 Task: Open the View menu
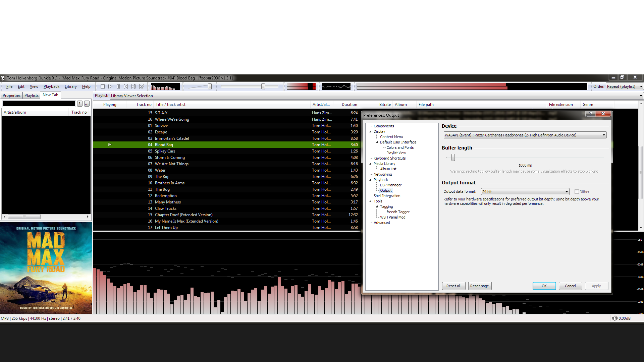[x=34, y=86]
